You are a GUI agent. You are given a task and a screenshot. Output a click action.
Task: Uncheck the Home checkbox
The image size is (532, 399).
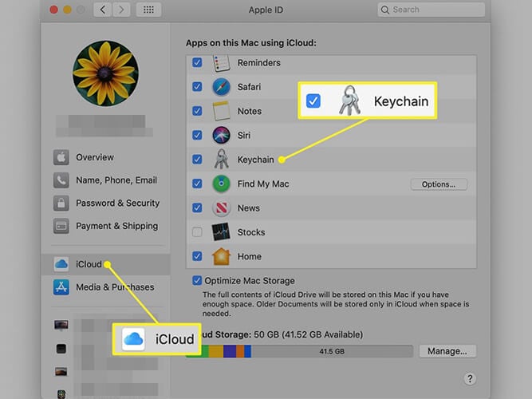pos(197,256)
